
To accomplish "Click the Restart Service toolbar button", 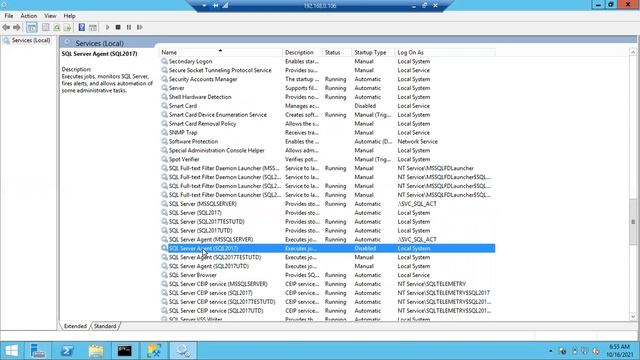I will [x=140, y=27].
